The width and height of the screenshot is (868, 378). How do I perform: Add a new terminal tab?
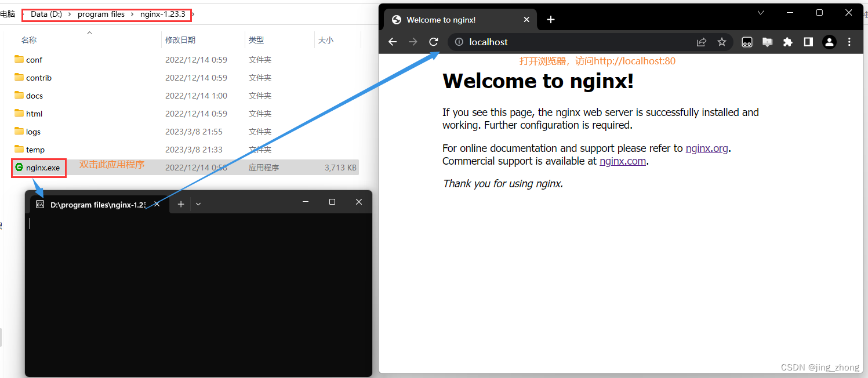pyautogui.click(x=181, y=204)
